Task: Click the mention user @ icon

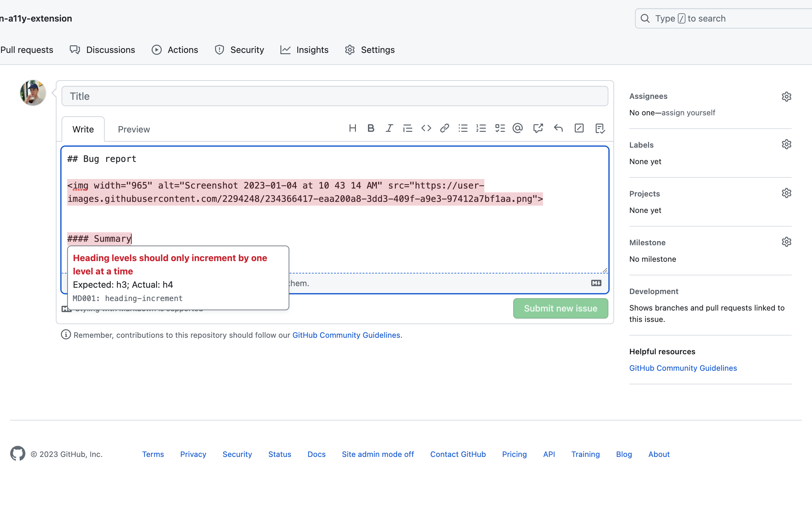Action: coord(518,128)
